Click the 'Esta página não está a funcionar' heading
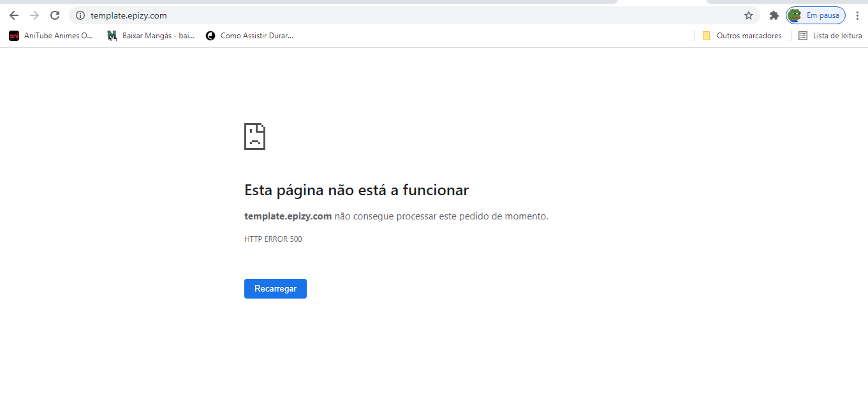This screenshot has height=400, width=868. pyautogui.click(x=357, y=190)
